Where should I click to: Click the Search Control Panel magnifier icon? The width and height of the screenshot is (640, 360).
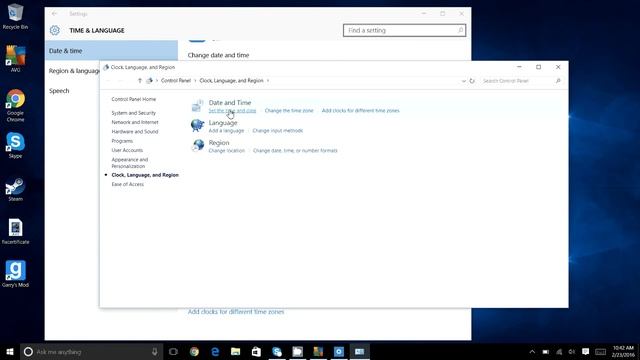558,81
